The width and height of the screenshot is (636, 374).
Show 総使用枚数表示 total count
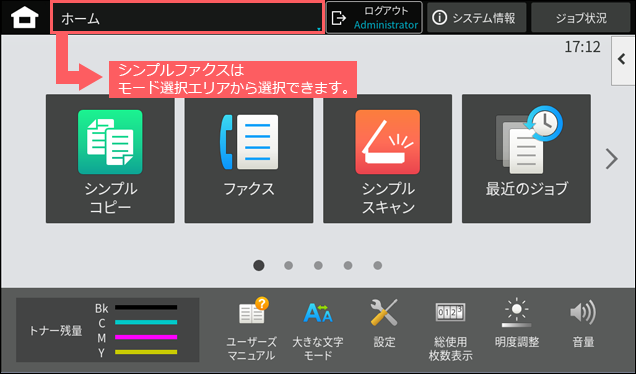pos(450,331)
